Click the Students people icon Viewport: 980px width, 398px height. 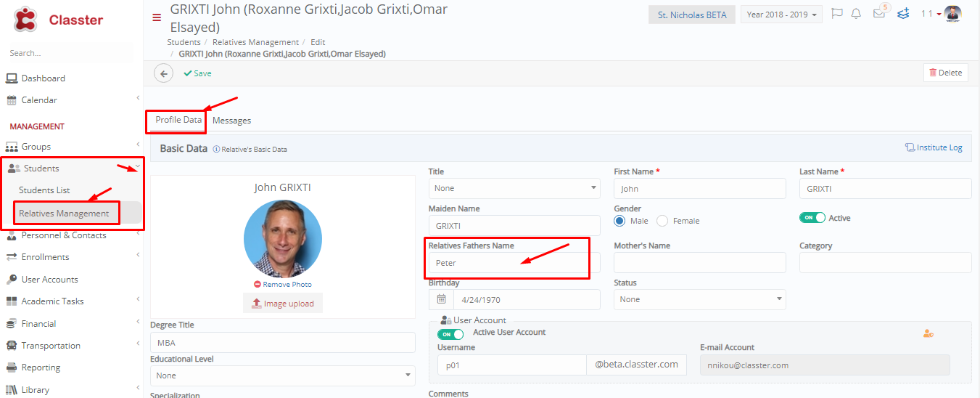click(13, 168)
